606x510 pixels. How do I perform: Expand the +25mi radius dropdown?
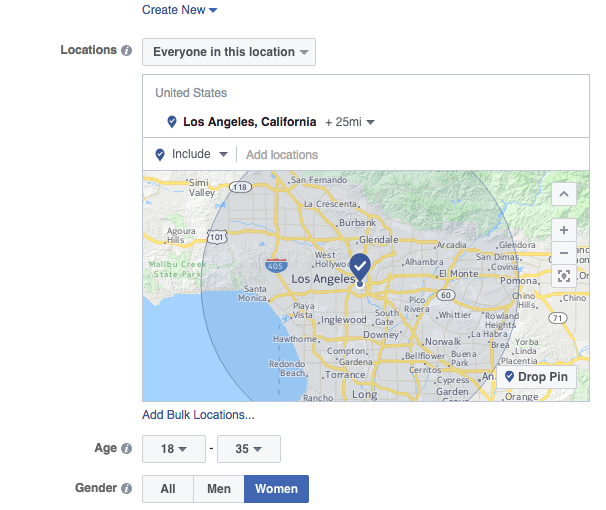350,122
